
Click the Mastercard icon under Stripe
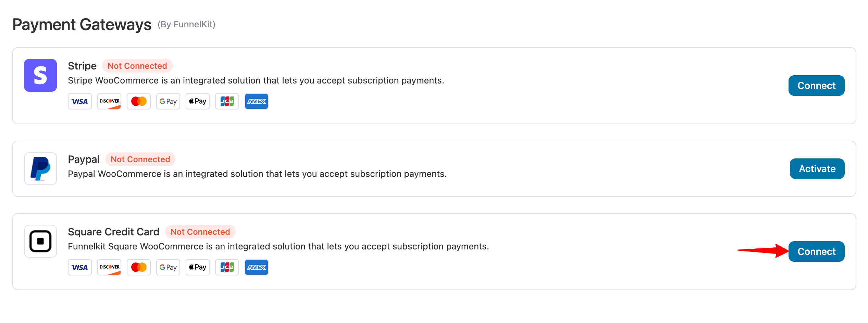tap(139, 101)
